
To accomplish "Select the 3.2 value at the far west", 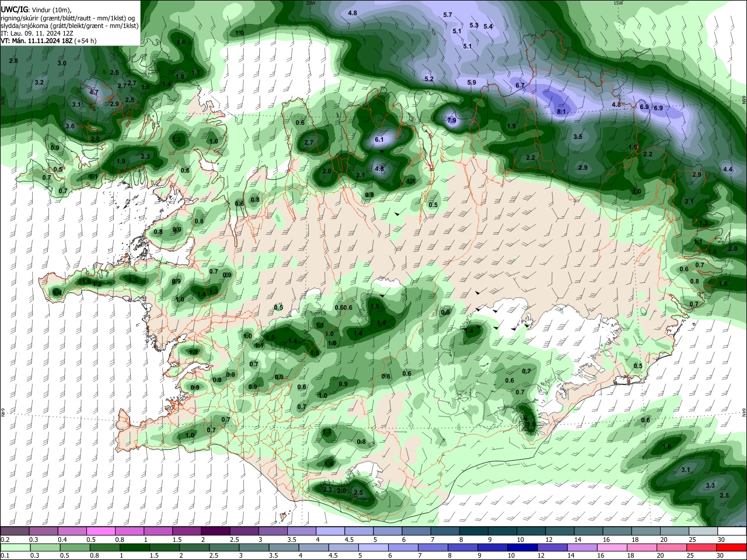I will click(x=39, y=82).
